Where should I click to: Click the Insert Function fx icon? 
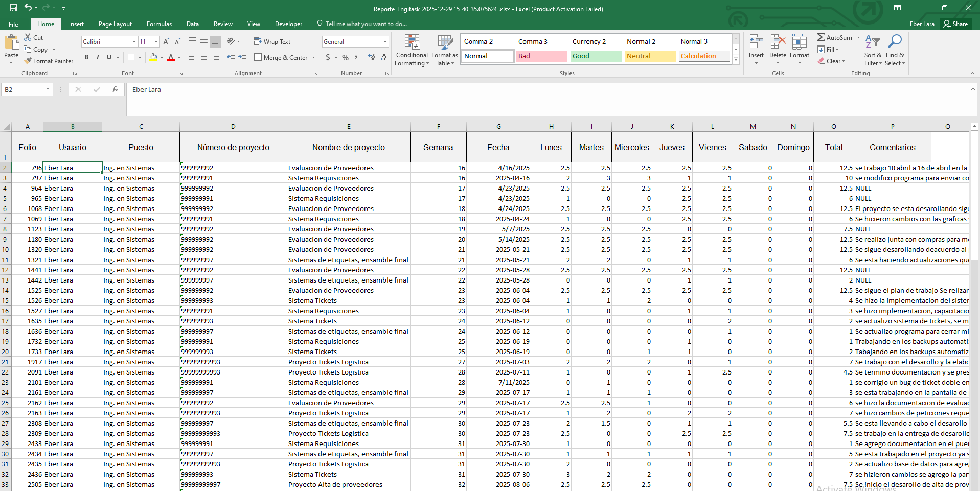[115, 89]
